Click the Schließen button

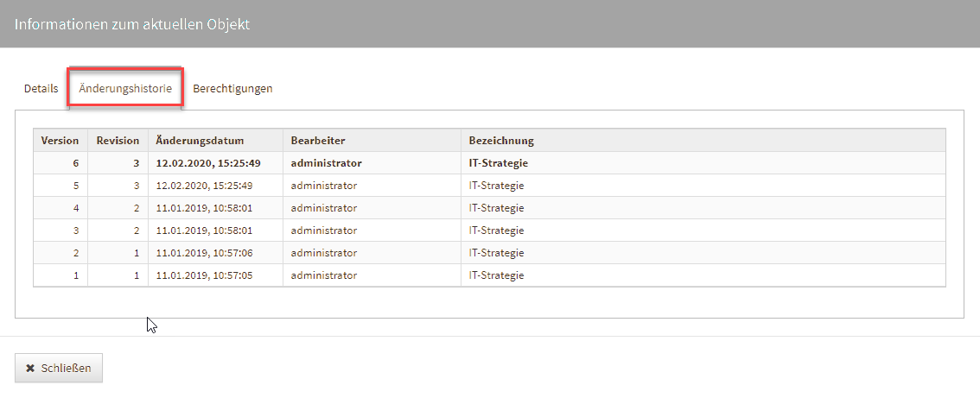(59, 368)
